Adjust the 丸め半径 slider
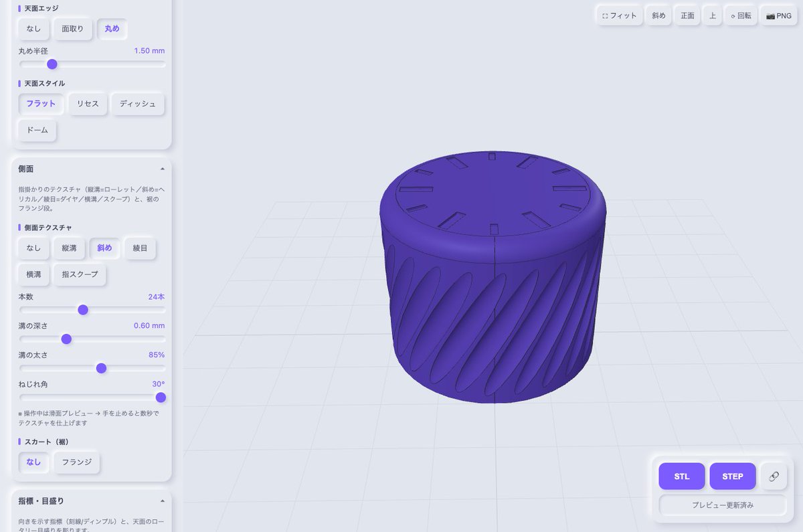This screenshot has height=532, width=803. coord(92,64)
